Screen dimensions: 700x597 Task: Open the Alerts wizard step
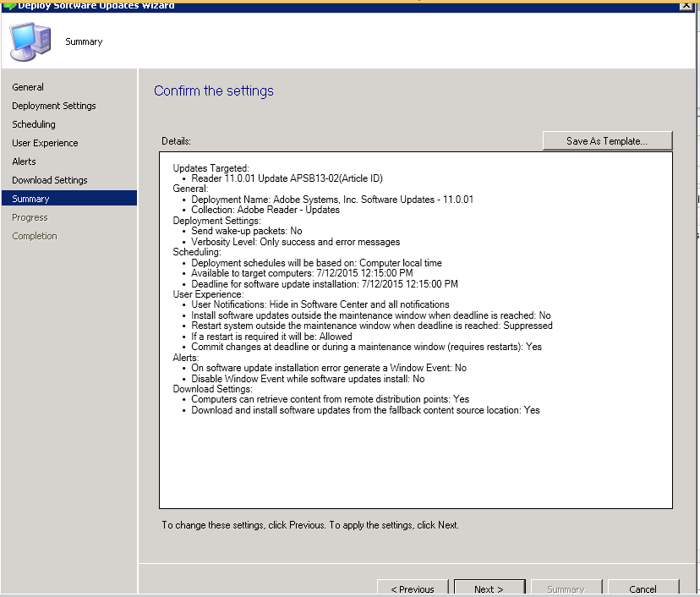pyautogui.click(x=25, y=162)
